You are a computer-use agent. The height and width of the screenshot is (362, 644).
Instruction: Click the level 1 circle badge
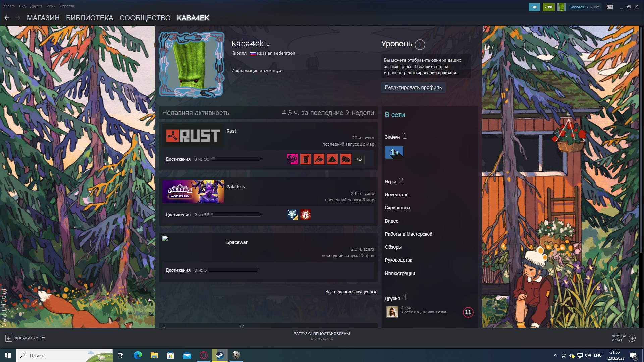[420, 44]
